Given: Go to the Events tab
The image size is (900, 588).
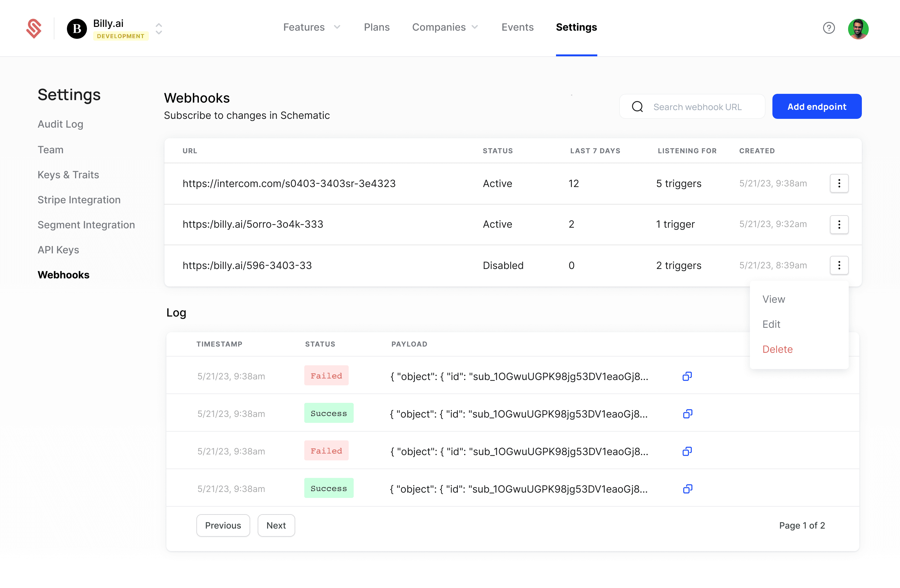Looking at the screenshot, I should [517, 27].
